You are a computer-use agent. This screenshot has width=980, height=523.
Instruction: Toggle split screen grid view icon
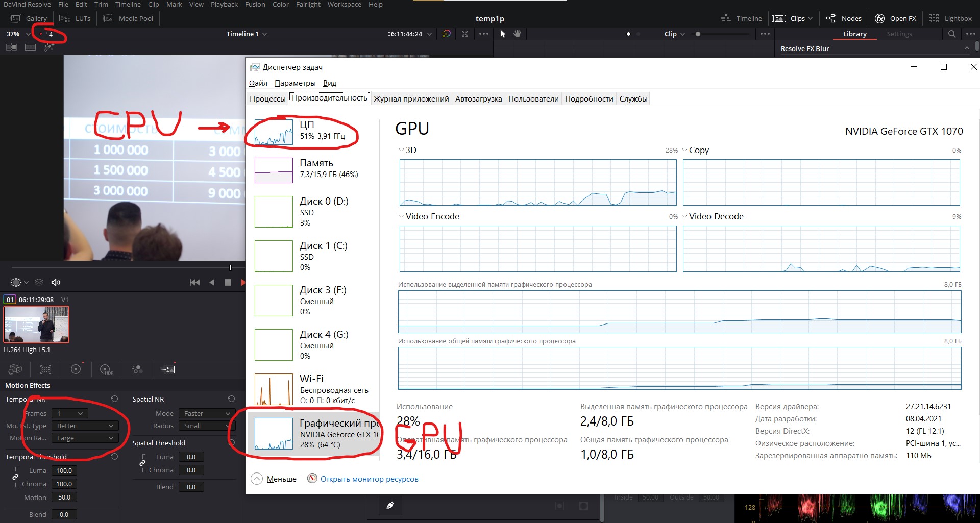[31, 47]
